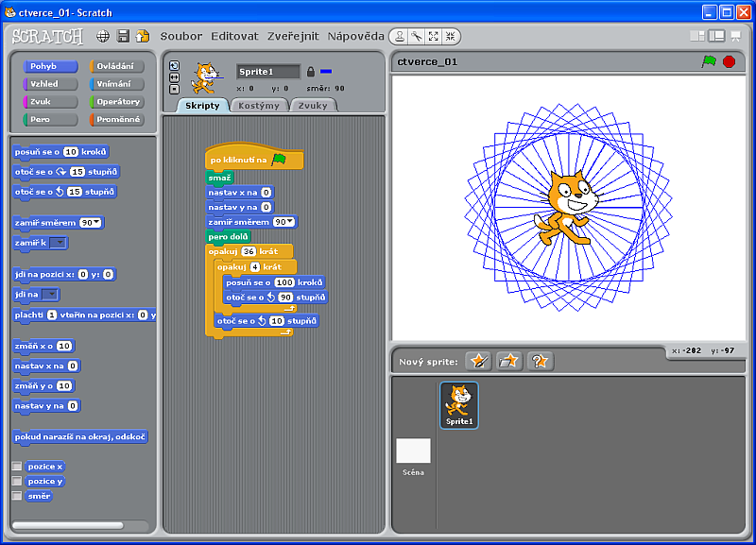Click the pero dolů block in the script

pyautogui.click(x=228, y=236)
